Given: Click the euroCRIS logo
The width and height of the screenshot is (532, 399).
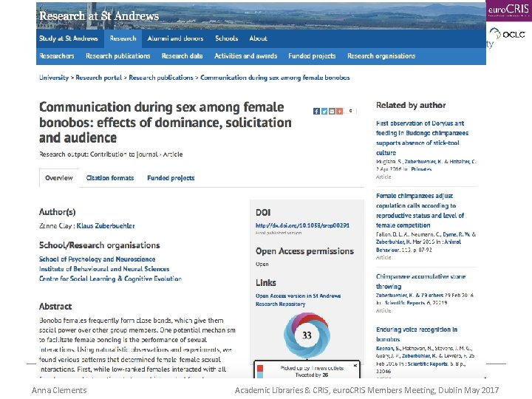Looking at the screenshot, I should coord(508,10).
